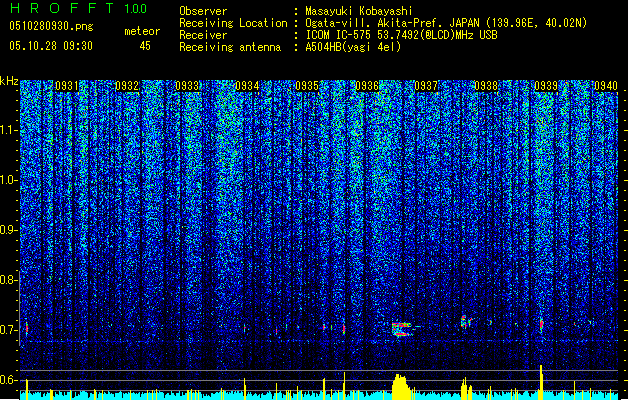Screen dimensions: 629x400
Task: Click the Receiving Location label
Action: [233, 23]
